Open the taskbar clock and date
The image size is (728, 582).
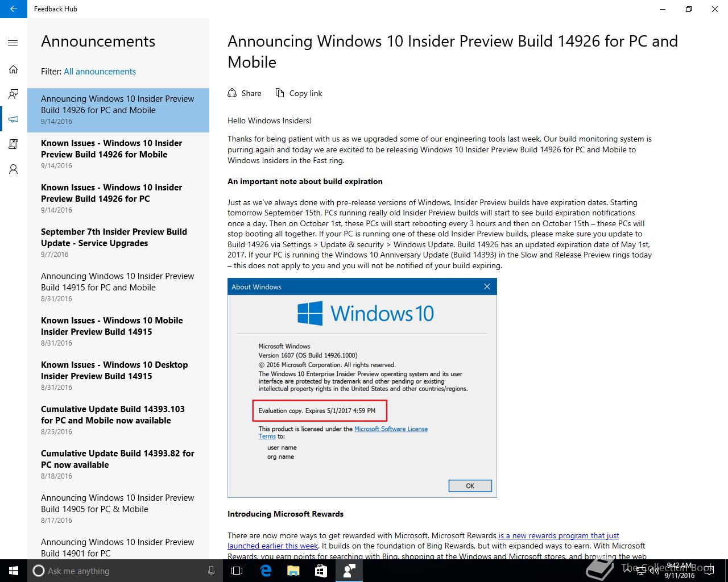(x=680, y=571)
